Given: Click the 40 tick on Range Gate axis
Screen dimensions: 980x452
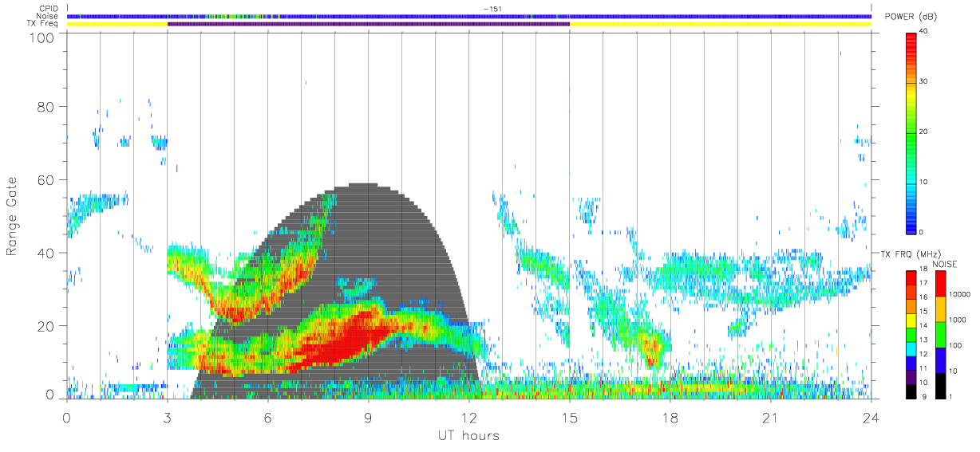Looking at the screenshot, I should [x=45, y=253].
